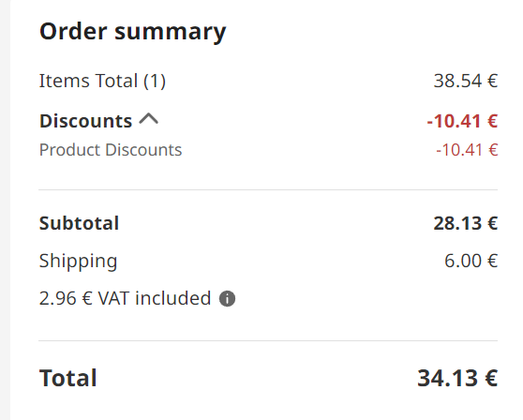This screenshot has width=523, height=420.
Task: Select the 34.13 € total amount
Action: (x=457, y=379)
